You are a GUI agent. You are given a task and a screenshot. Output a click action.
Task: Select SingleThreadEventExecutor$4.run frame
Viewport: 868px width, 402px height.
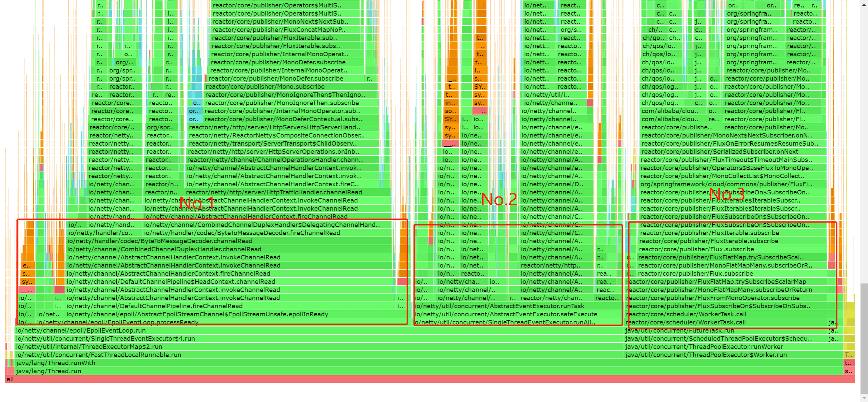point(319,338)
